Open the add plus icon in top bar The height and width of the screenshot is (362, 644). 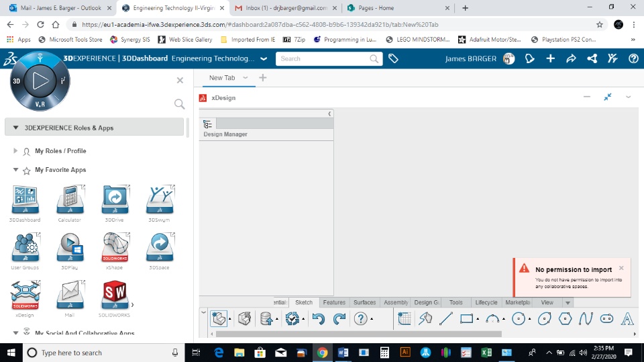point(550,59)
